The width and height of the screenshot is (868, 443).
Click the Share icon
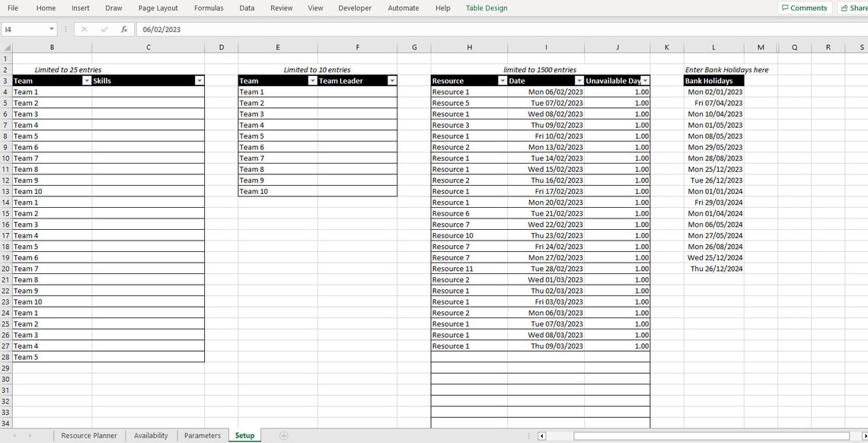[x=854, y=8]
